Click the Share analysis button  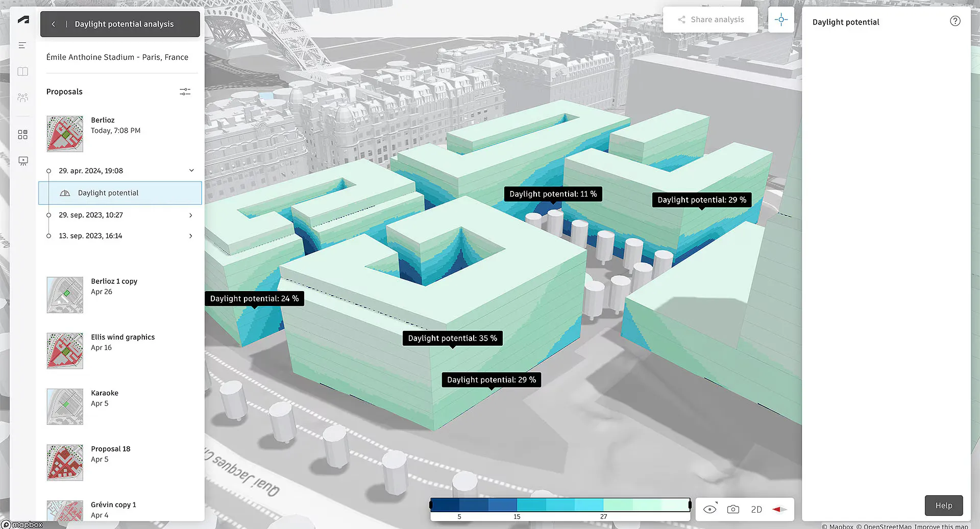[x=710, y=19]
